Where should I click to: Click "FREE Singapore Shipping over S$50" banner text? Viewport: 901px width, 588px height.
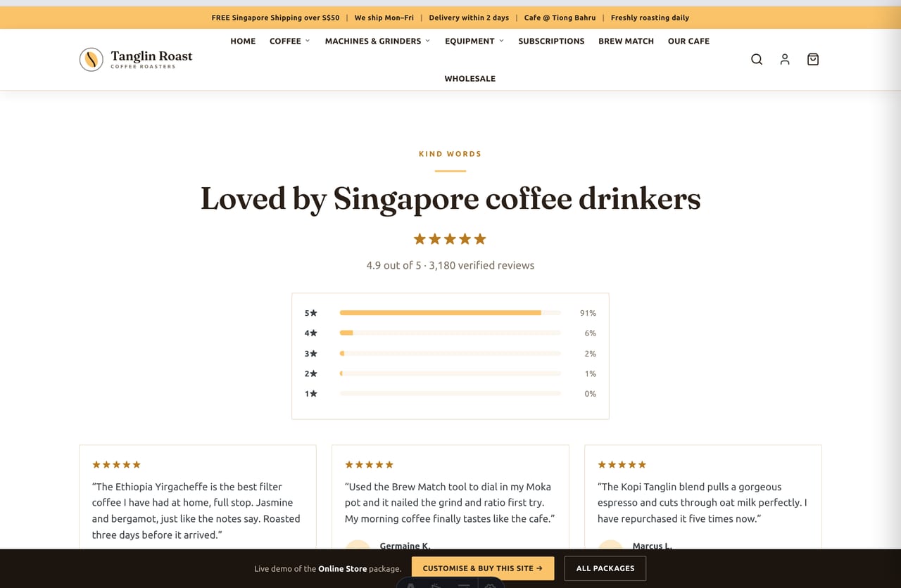pyautogui.click(x=275, y=18)
